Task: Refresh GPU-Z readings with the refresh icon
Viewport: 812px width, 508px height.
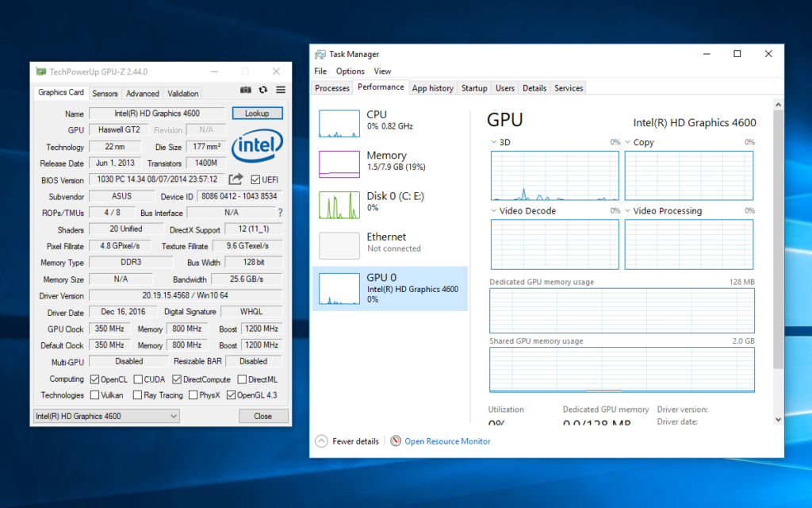Action: tap(262, 90)
